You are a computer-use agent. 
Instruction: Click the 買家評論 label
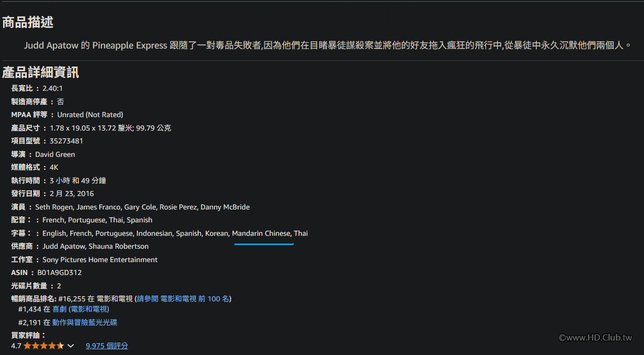click(x=28, y=335)
